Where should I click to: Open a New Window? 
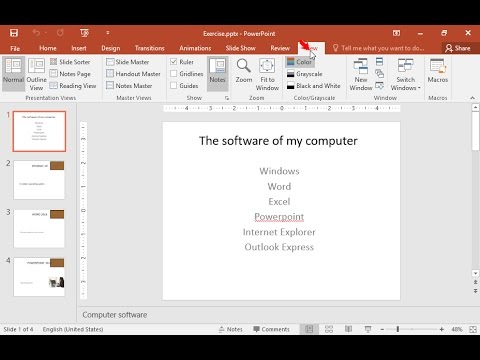click(x=361, y=74)
